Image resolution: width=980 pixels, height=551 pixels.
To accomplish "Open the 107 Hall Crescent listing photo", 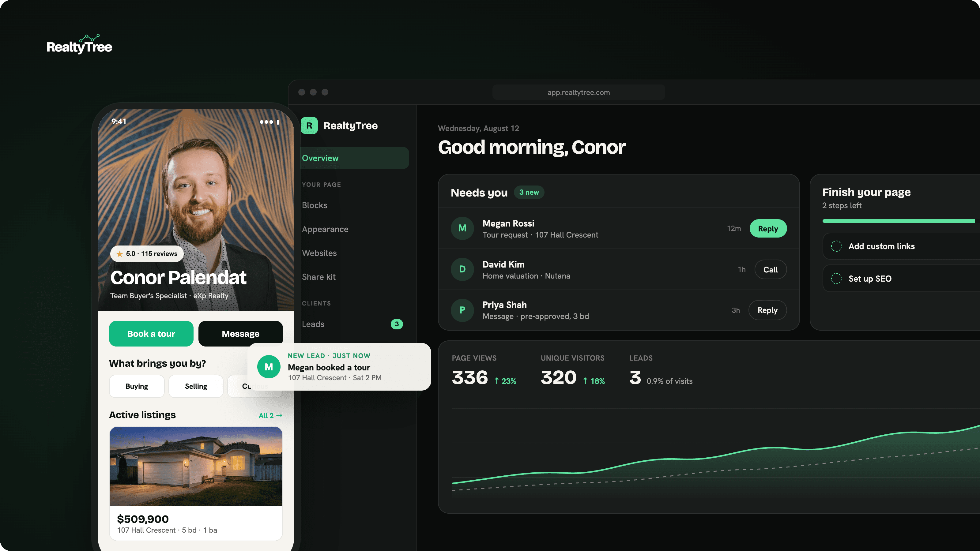I will pyautogui.click(x=196, y=466).
